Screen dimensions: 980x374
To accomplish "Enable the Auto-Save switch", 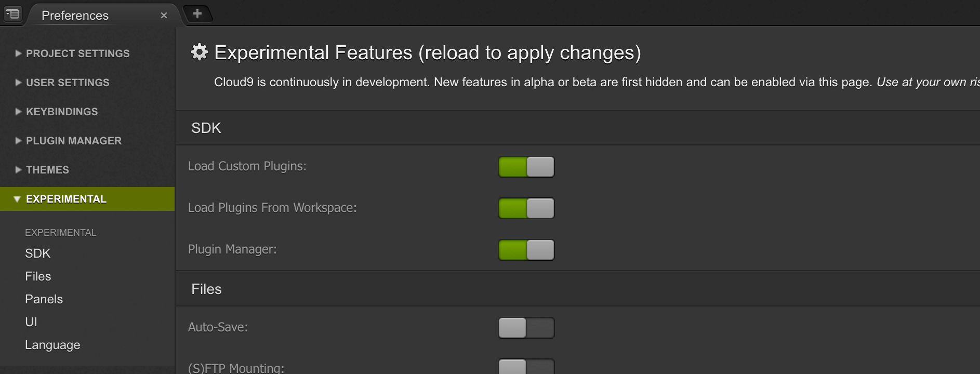I will click(x=526, y=328).
